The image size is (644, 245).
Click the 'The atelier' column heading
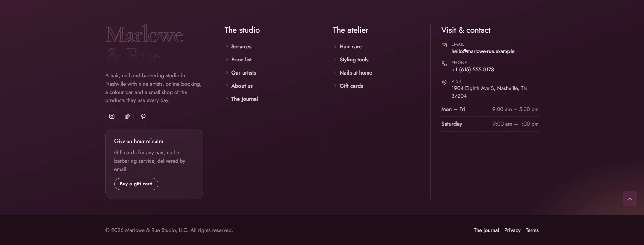click(x=351, y=30)
